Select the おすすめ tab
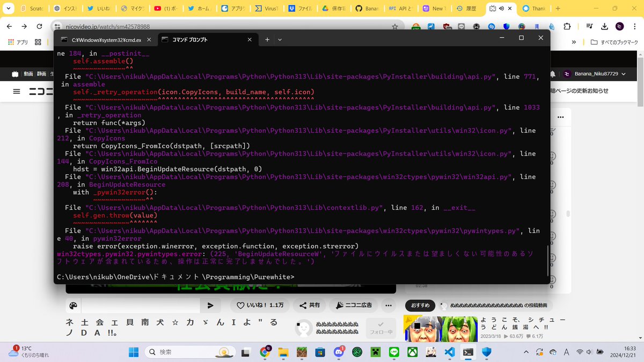 coord(420,305)
